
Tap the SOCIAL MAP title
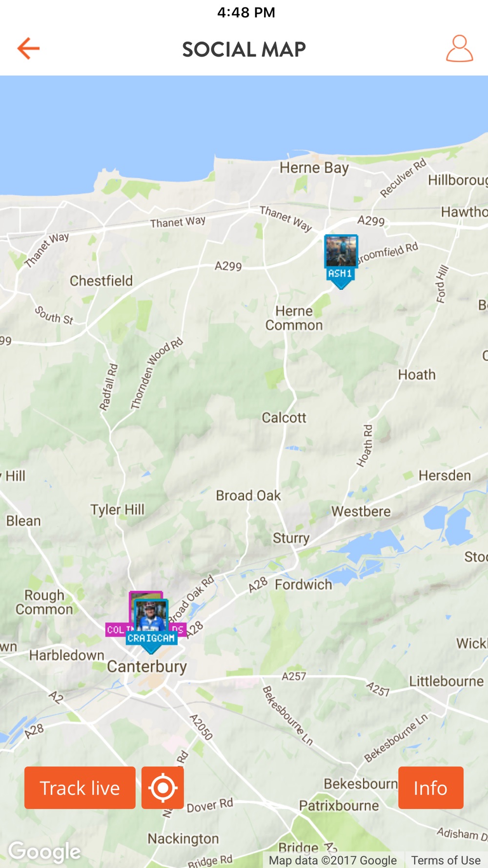(244, 49)
